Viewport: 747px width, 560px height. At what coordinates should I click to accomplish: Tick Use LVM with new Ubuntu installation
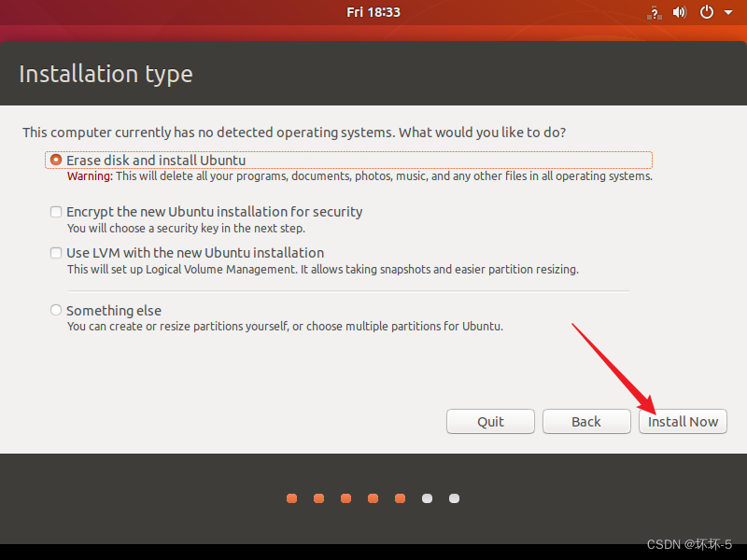click(56, 253)
